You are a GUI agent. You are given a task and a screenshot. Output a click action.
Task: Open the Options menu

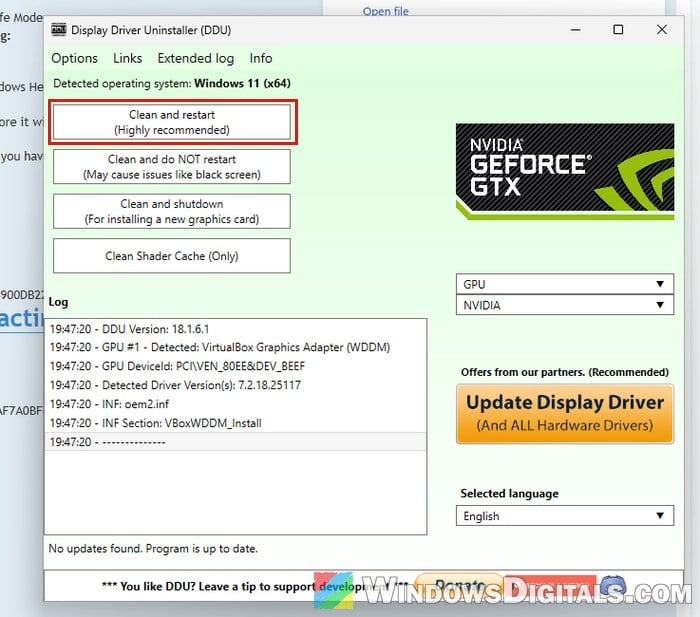pos(74,58)
